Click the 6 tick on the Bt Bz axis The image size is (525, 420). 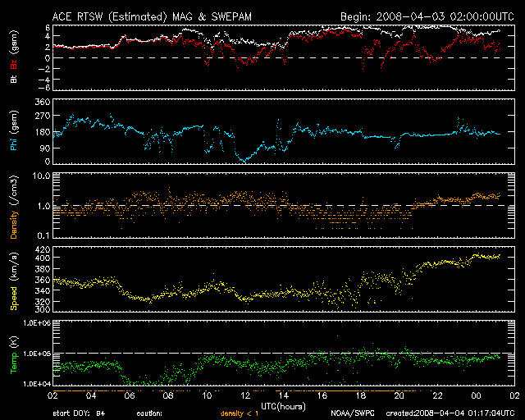(48, 27)
